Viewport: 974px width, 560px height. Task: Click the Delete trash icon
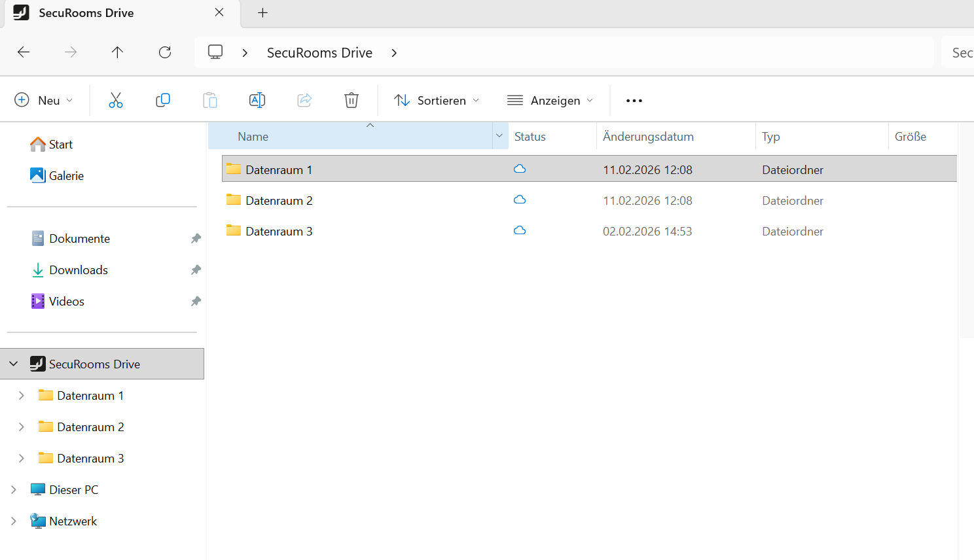click(x=352, y=100)
